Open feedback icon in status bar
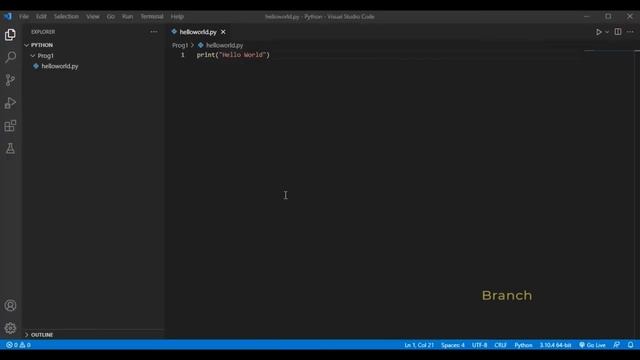The image size is (640, 360). [x=616, y=345]
